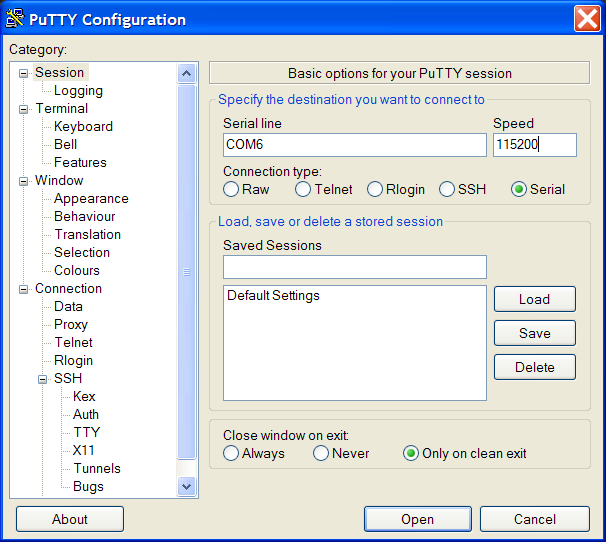This screenshot has height=542, width=606.
Task: Click the Load button
Action: 535,299
